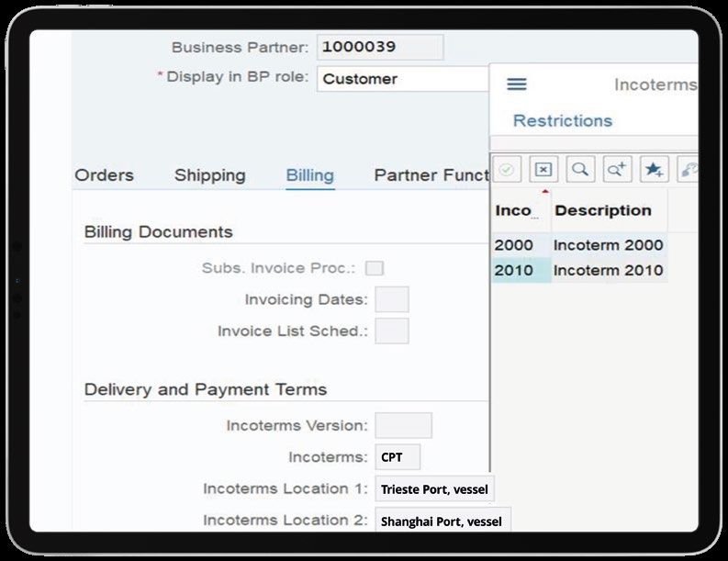This screenshot has height=561, width=728.
Task: Click the Billing Documents section heading
Action: coord(158,231)
